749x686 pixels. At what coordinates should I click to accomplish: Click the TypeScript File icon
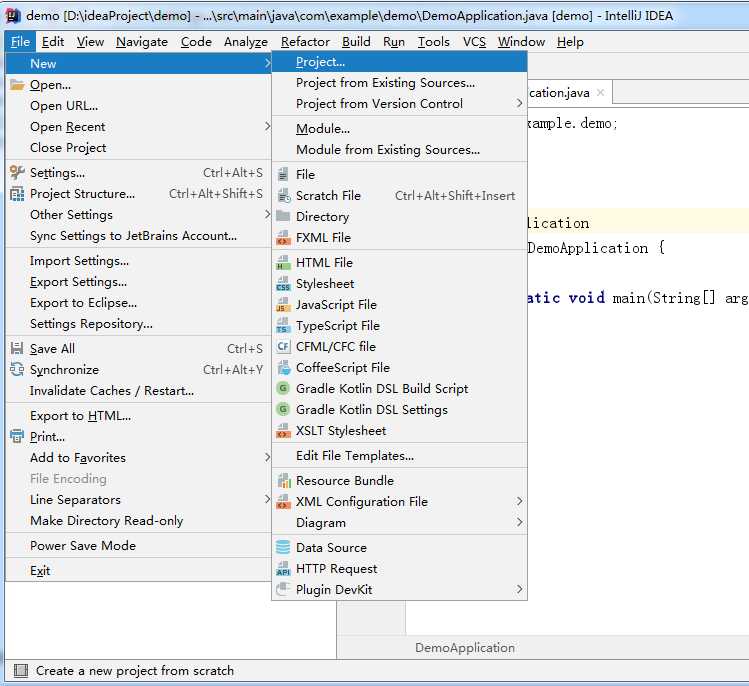[283, 325]
